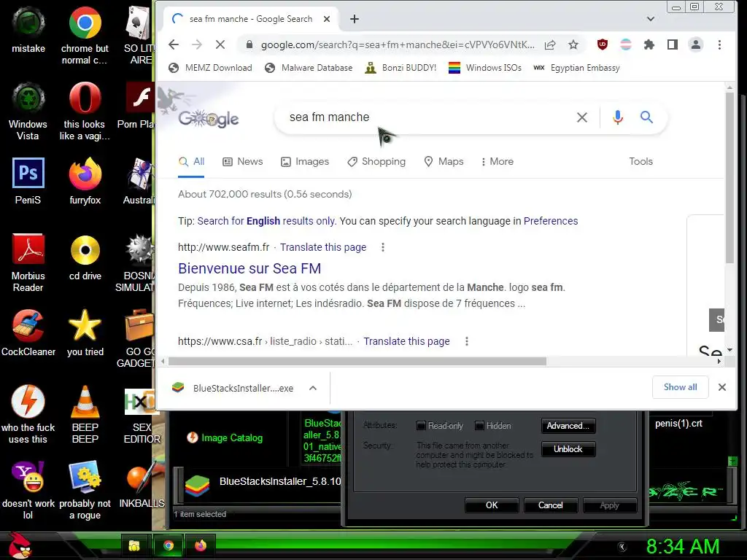Open the Bonzi BUDDY! bookmark
The height and width of the screenshot is (560, 747).
point(400,68)
